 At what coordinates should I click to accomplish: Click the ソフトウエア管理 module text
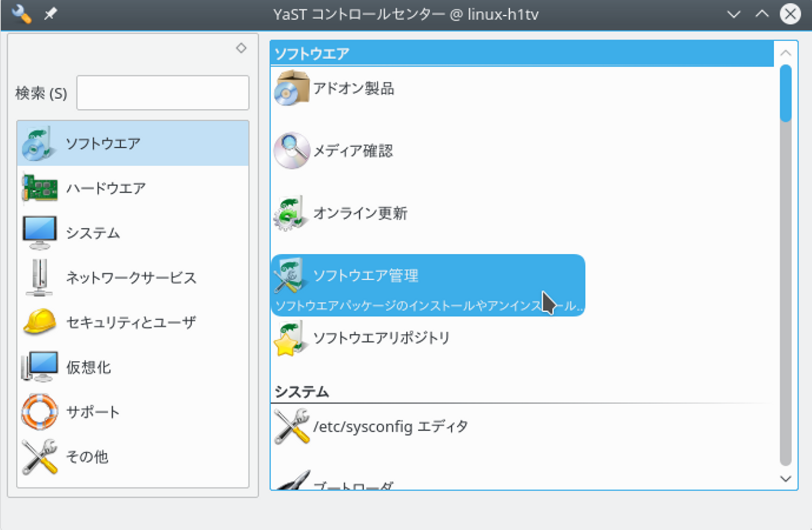pyautogui.click(x=366, y=276)
